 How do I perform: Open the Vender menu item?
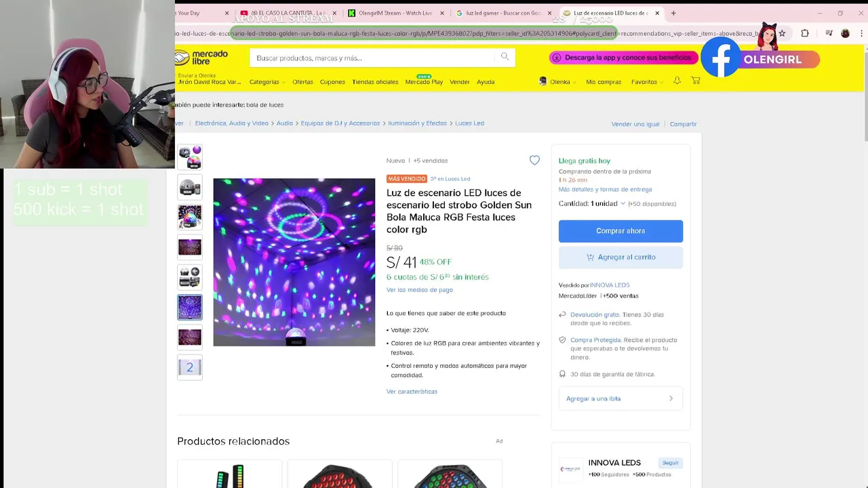coord(460,82)
